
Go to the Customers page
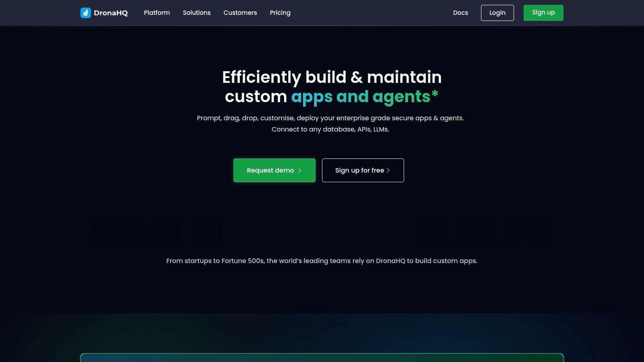point(240,13)
